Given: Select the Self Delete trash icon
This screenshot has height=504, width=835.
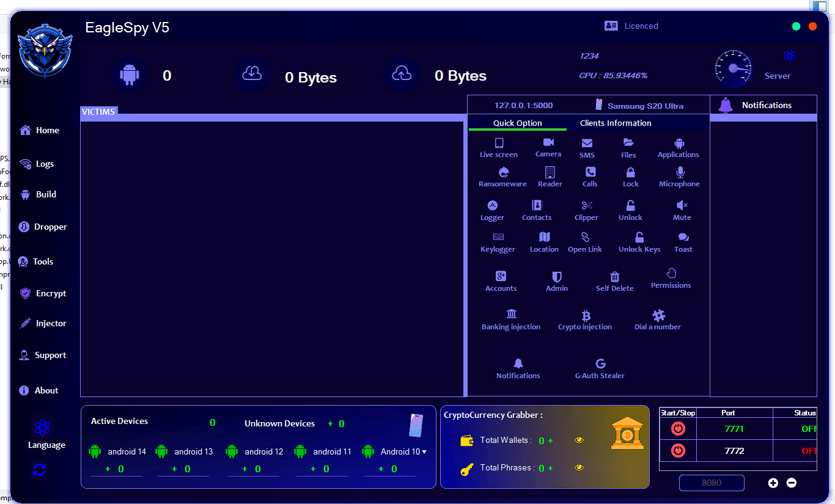Looking at the screenshot, I should click(615, 277).
